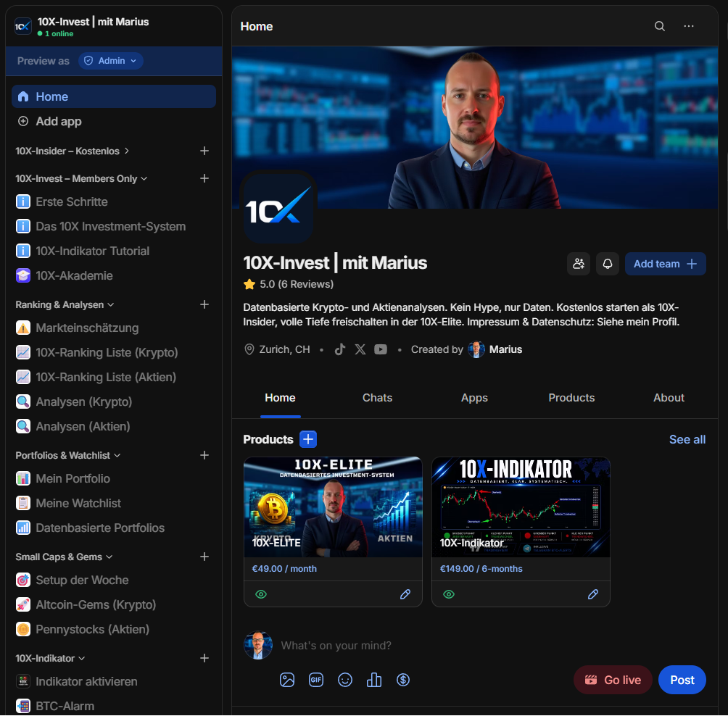Collapse the Ranking & Analysen section
The width and height of the screenshot is (728, 716).
pos(65,304)
